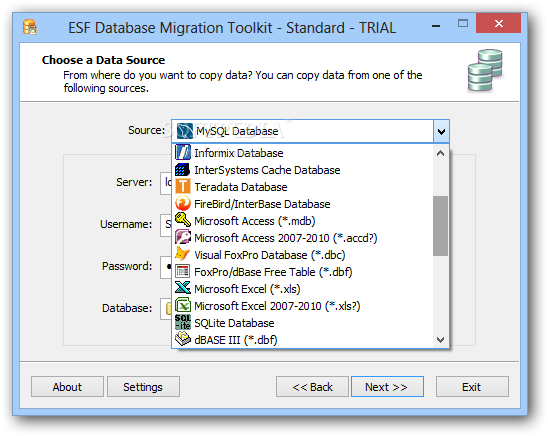548x436 pixels.
Task: Select Microsoft Excel 2007-2010 (*.xls?)
Action: (303, 306)
